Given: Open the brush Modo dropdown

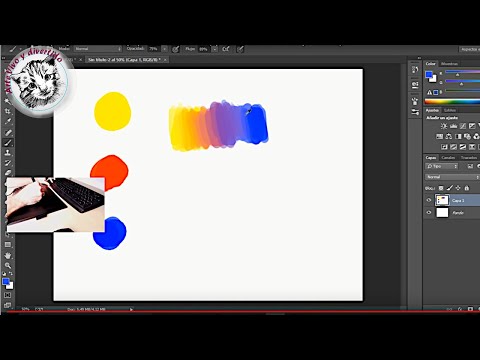Looking at the screenshot, I should coord(98,49).
